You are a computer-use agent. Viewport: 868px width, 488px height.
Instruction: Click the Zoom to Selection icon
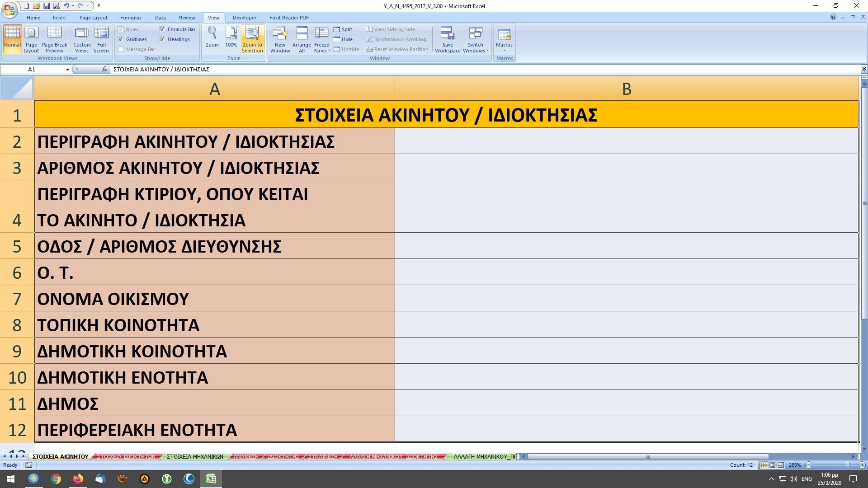[252, 39]
